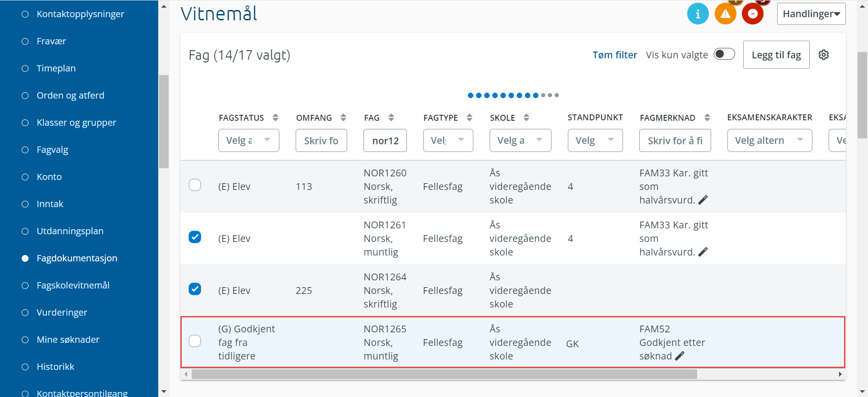Open the Handlinger dropdown menu
Viewport: 868px width, 397px height.
coord(811,14)
